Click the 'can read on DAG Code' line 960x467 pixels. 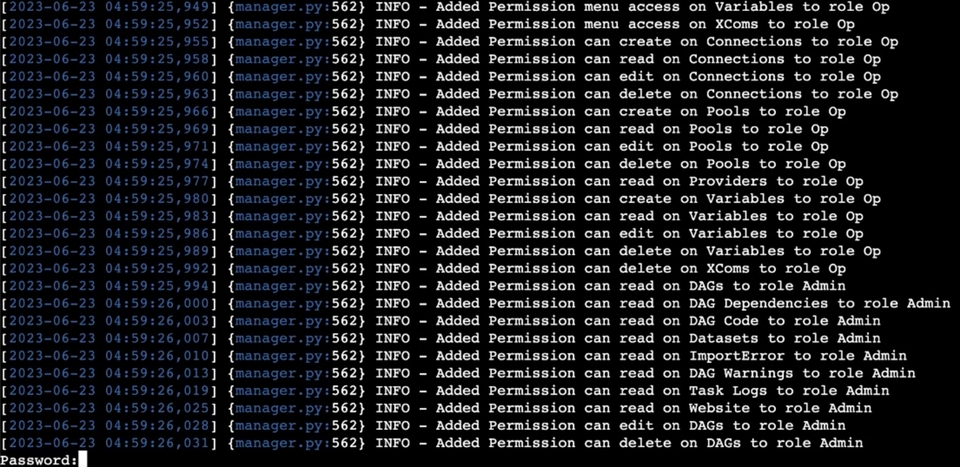pos(441,321)
